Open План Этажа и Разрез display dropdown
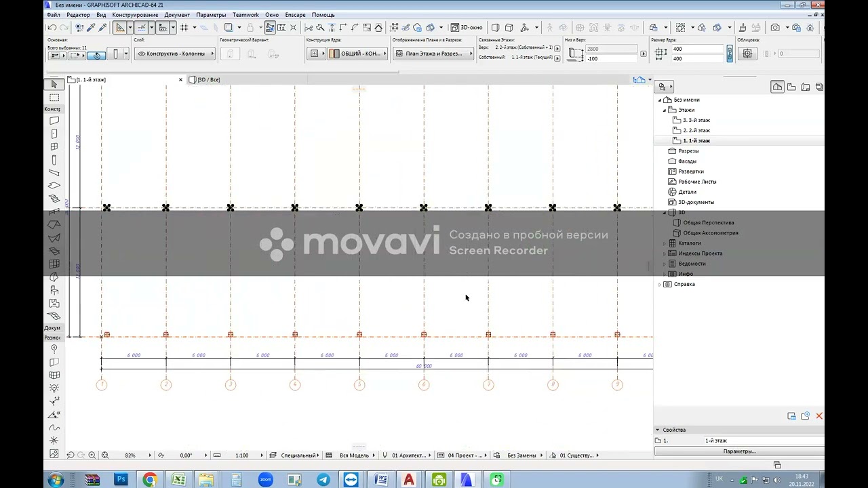The image size is (868, 488). click(x=433, y=54)
